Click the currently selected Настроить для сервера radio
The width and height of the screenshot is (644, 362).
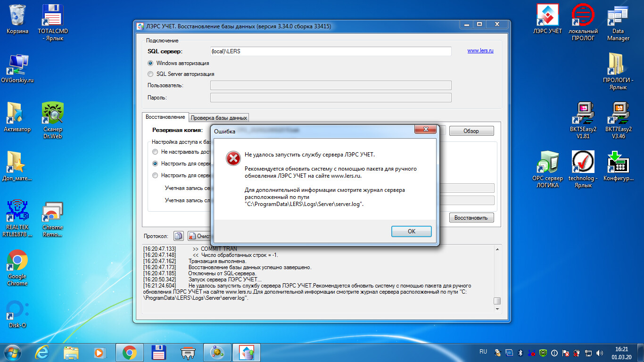click(x=155, y=164)
